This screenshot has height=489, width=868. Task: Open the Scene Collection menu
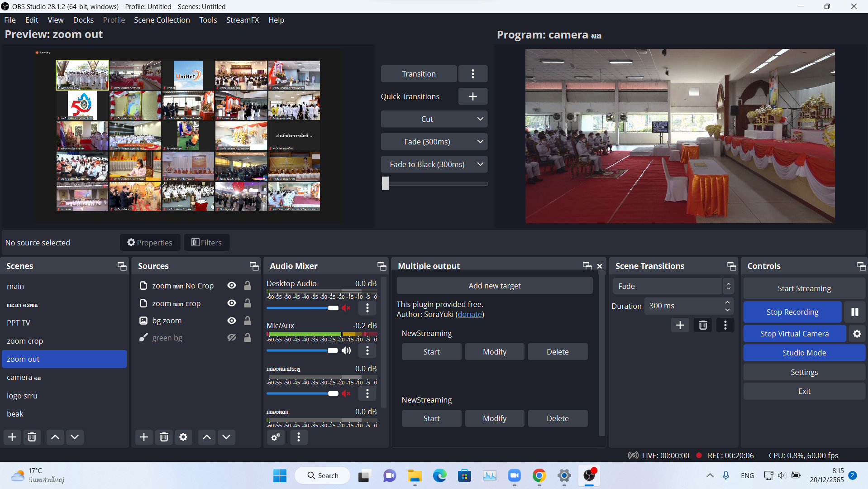(x=162, y=20)
